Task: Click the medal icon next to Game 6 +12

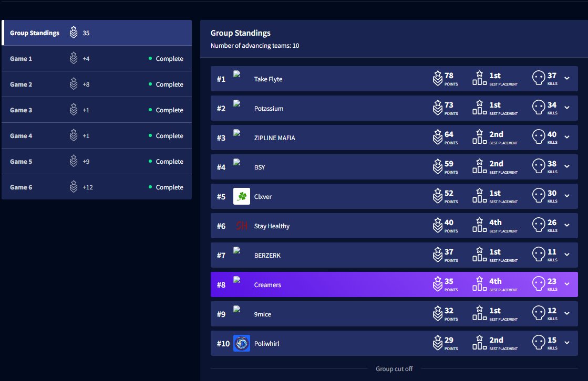Action: click(74, 187)
